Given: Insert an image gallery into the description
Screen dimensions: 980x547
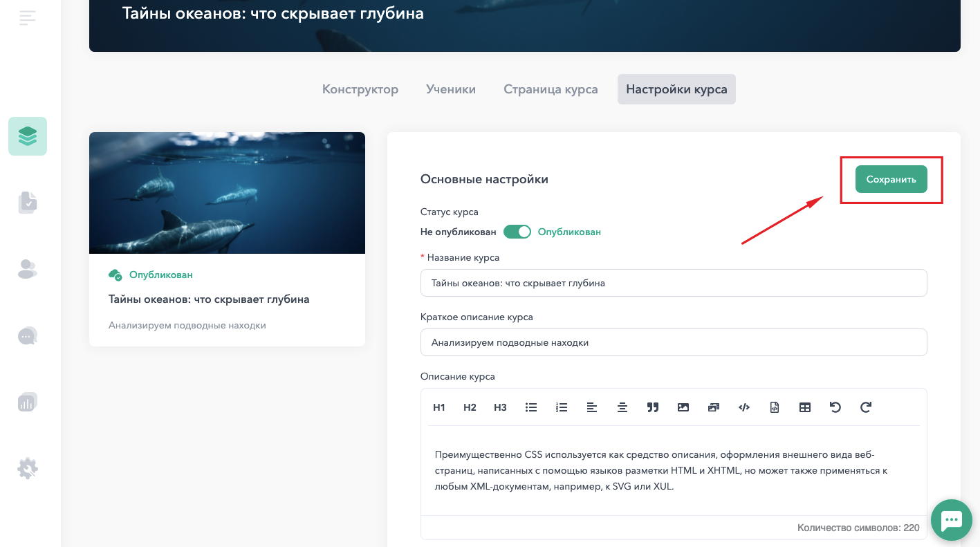Looking at the screenshot, I should pyautogui.click(x=714, y=407).
